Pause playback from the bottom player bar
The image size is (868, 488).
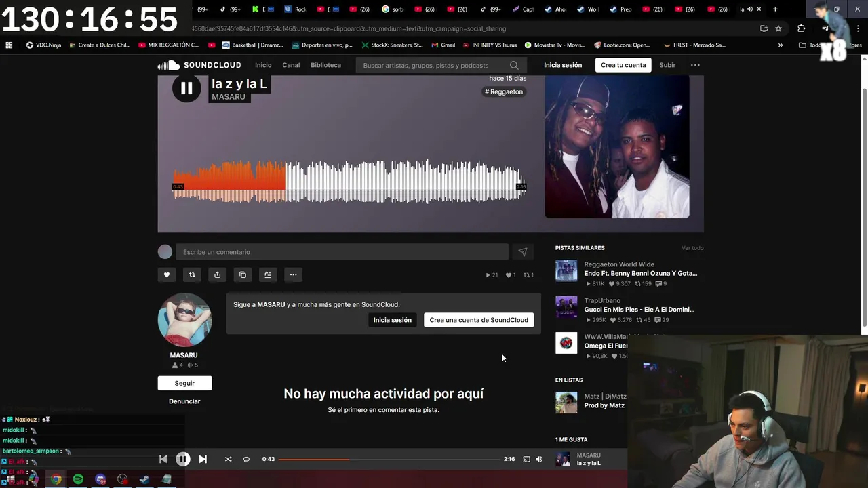(183, 459)
